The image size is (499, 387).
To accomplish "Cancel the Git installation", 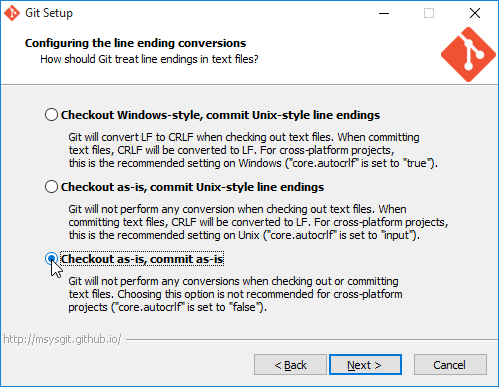I will (450, 365).
